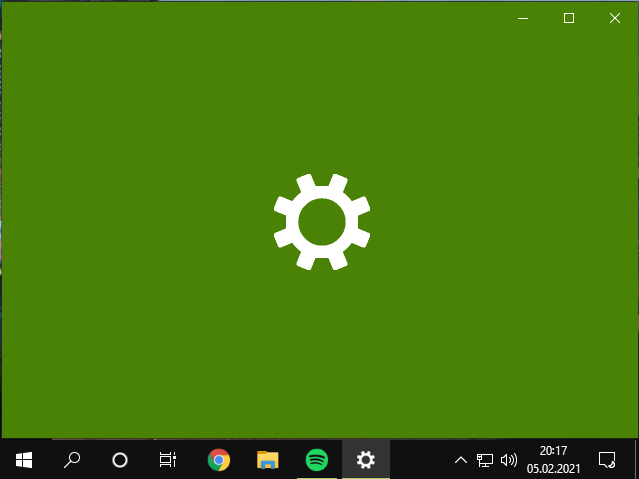Minimize the Settings window
Image resolution: width=639 pixels, height=479 pixels.
pyautogui.click(x=522, y=18)
